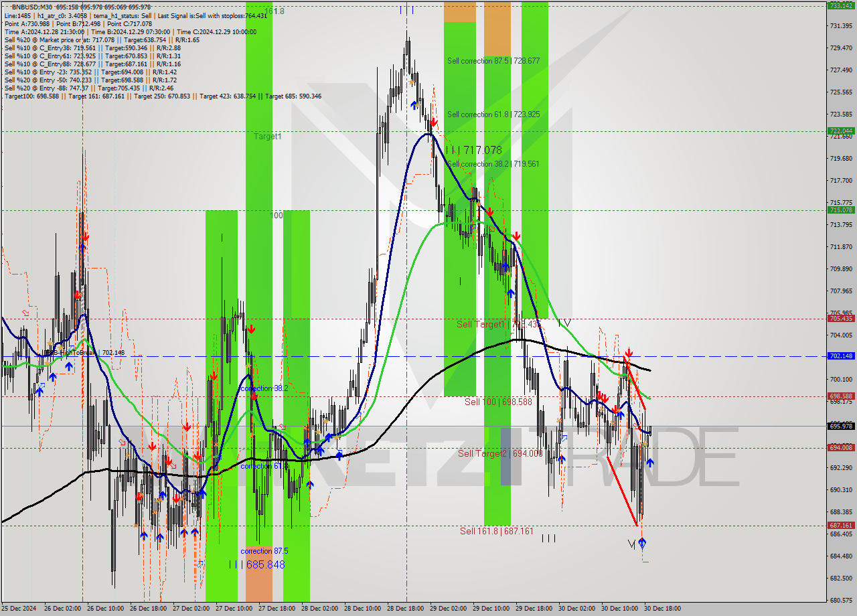Select the '| | | 717.078' wave label
The width and height of the screenshot is (857, 616).
click(x=473, y=151)
